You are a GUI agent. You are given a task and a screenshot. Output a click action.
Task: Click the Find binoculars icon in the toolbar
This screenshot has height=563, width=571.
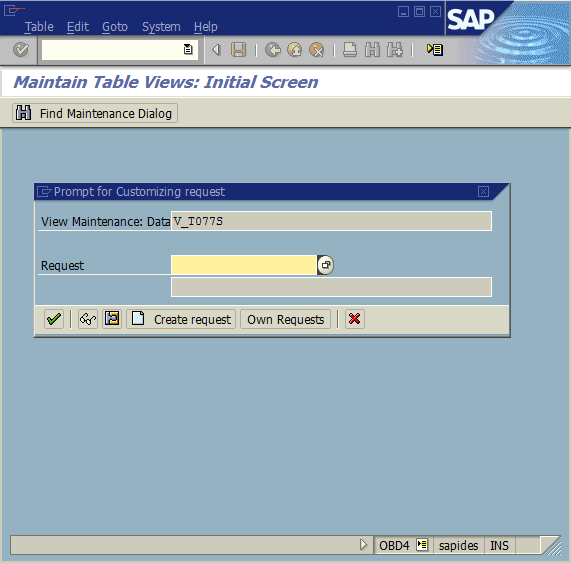point(372,50)
